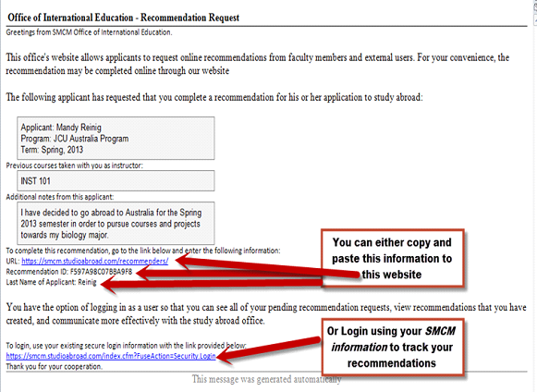Click the 'Program: JCU Australia Program' line
This screenshot has height=392, width=537.
pos(75,139)
